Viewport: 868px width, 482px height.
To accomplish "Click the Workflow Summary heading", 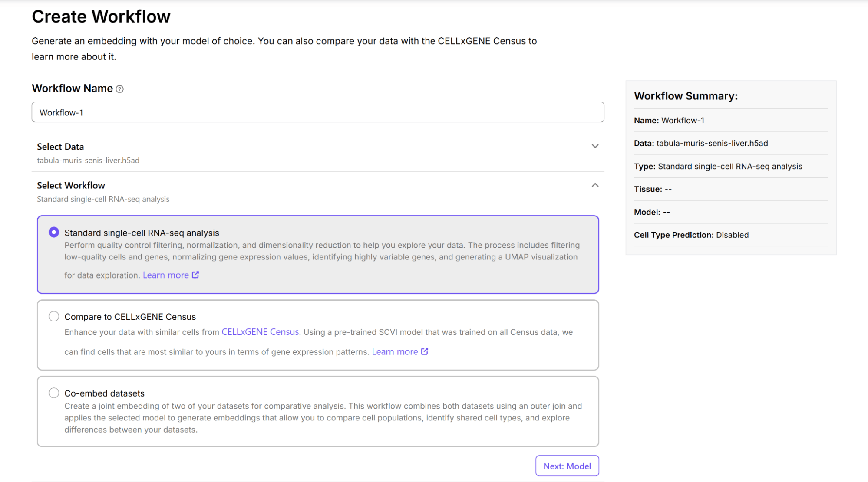I will tap(686, 96).
